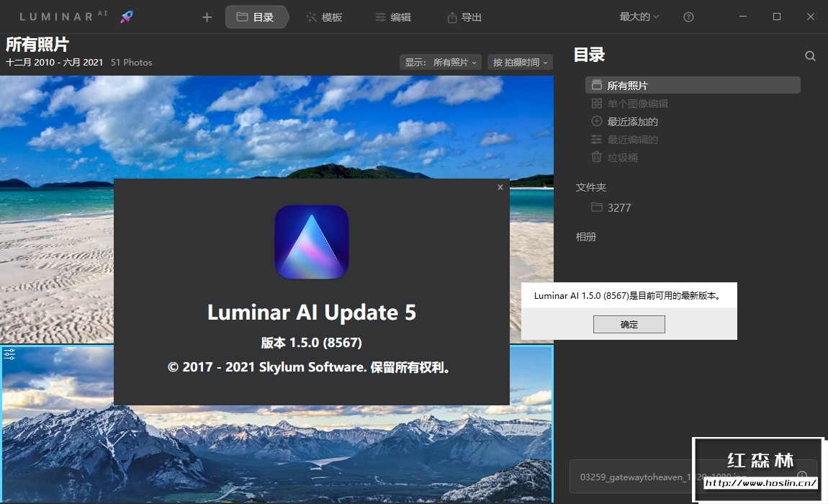Open the 导出 export tab

point(464,17)
